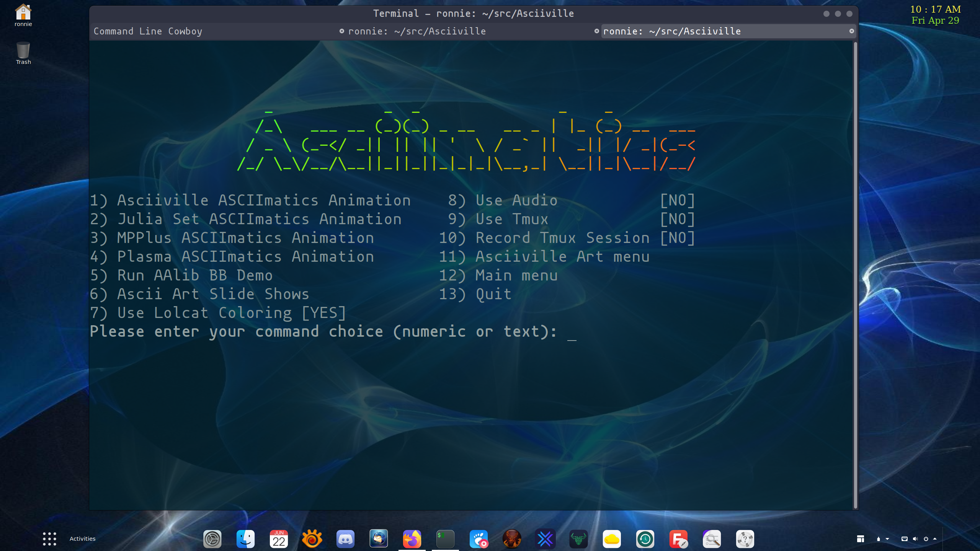This screenshot has width=980, height=551.
Task: Switch to the Command Line Cowboy tab
Action: pos(148,31)
